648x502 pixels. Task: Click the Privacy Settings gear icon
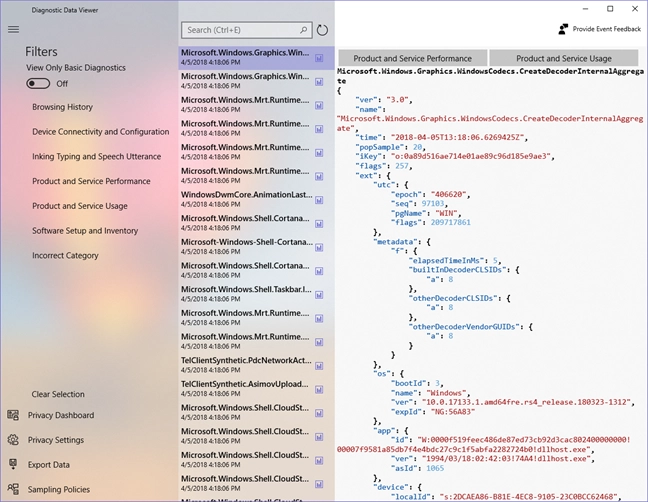pos(13,440)
